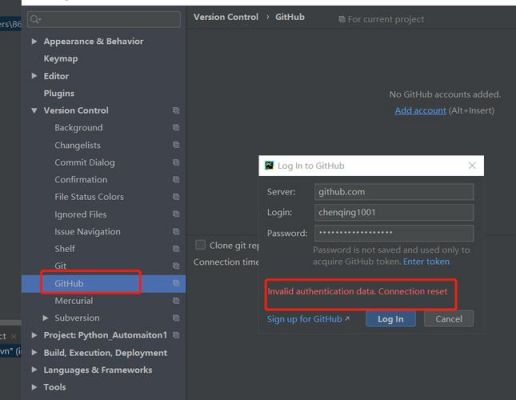This screenshot has width=516, height=400.
Task: Open Ignored Files settings
Action: 81,214
